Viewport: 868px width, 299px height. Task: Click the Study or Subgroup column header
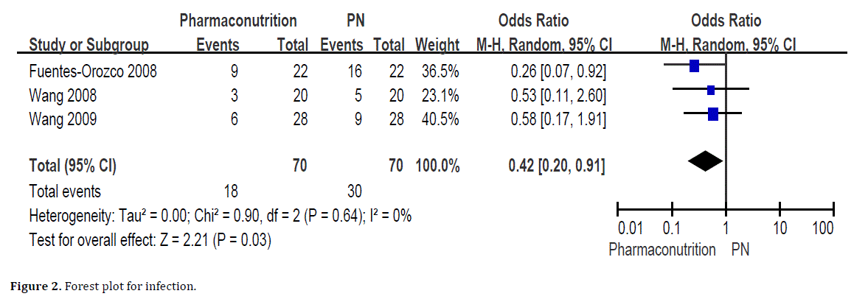pyautogui.click(x=88, y=45)
